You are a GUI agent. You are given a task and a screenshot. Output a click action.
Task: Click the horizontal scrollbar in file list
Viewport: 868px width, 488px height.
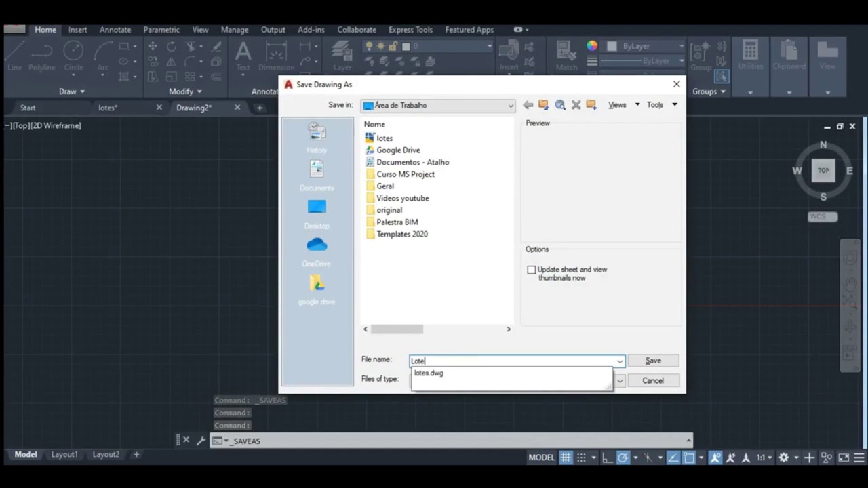point(397,329)
